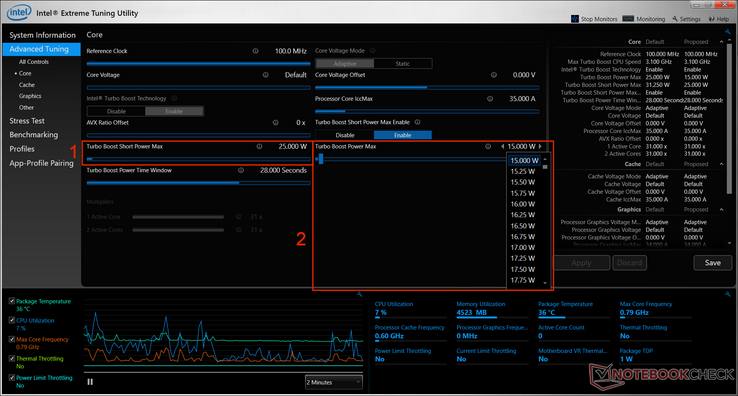This screenshot has width=738, height=396.
Task: Click info icon for Turbo Boost Short Power Max
Action: click(x=259, y=146)
